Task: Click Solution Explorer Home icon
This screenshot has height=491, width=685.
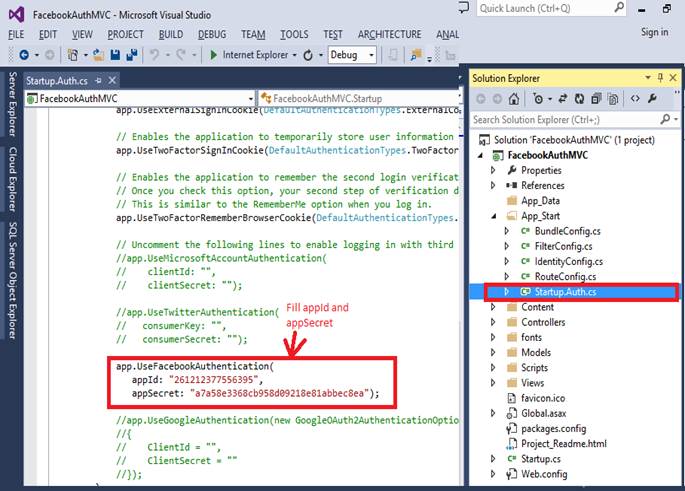Action: coord(514,99)
